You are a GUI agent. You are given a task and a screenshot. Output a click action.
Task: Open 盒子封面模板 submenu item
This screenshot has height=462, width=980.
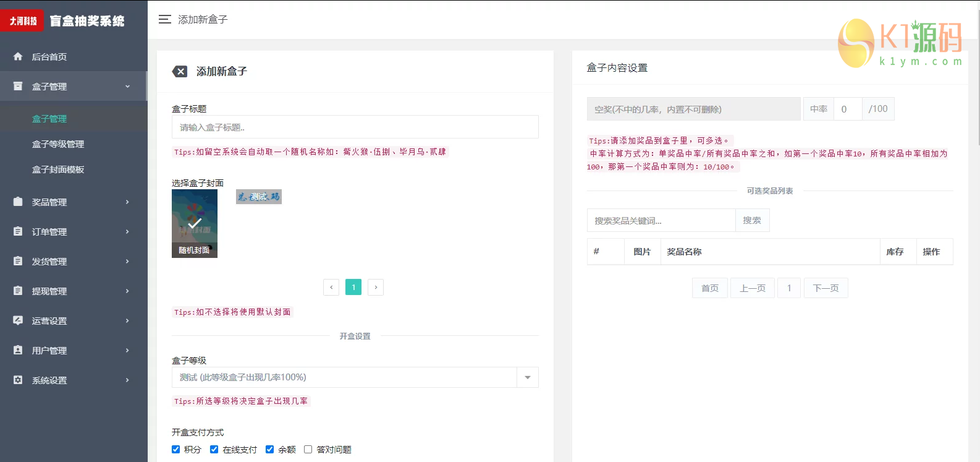58,169
